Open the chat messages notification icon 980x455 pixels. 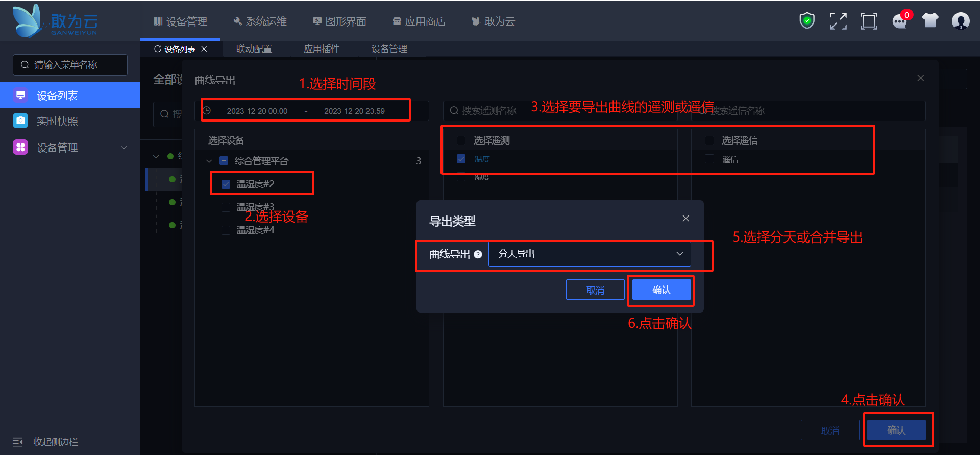point(899,21)
